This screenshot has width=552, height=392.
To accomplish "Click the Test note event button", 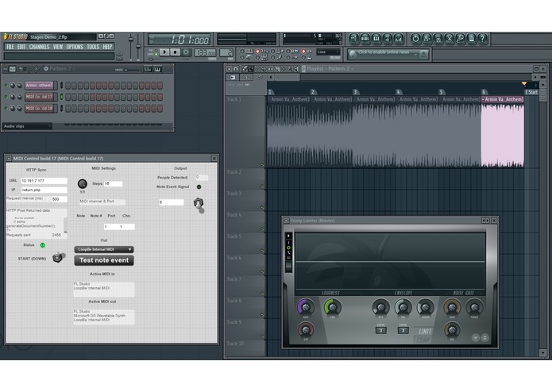I will pyautogui.click(x=104, y=260).
